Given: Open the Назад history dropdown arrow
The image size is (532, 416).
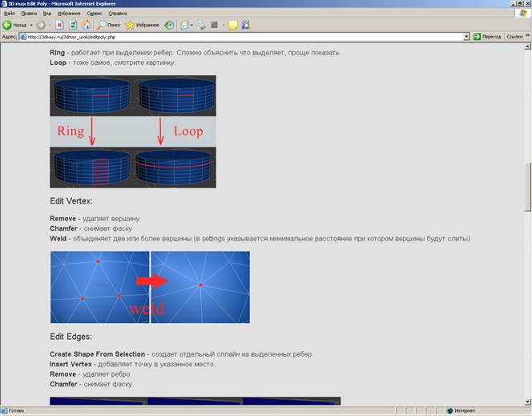Looking at the screenshot, I should click(x=31, y=25).
